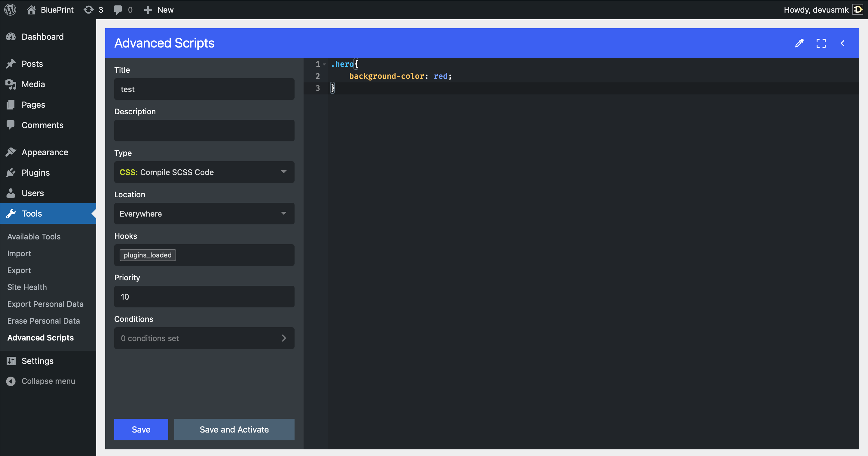This screenshot has height=456, width=868.
Task: Open the 3 pending updates icon
Action: click(x=93, y=9)
